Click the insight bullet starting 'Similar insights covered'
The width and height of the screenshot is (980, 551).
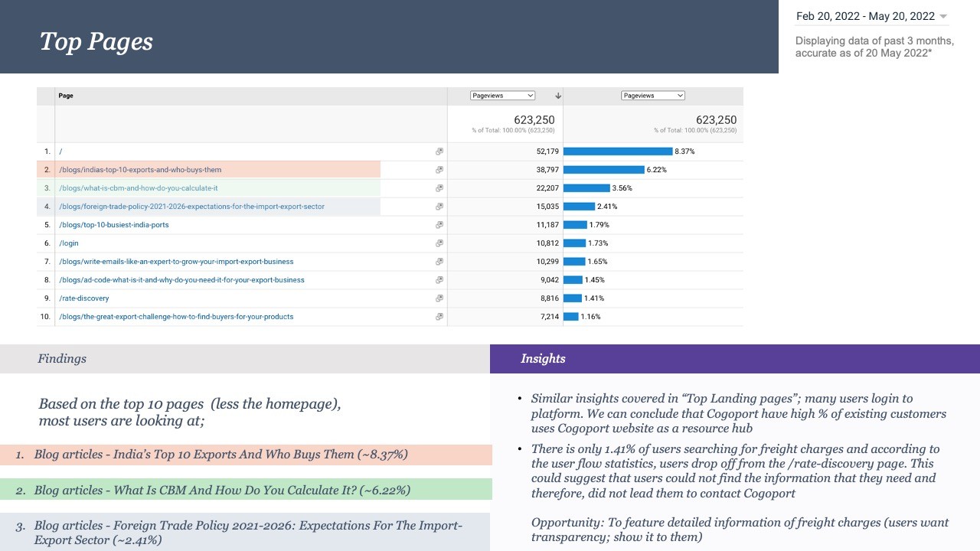[739, 413]
